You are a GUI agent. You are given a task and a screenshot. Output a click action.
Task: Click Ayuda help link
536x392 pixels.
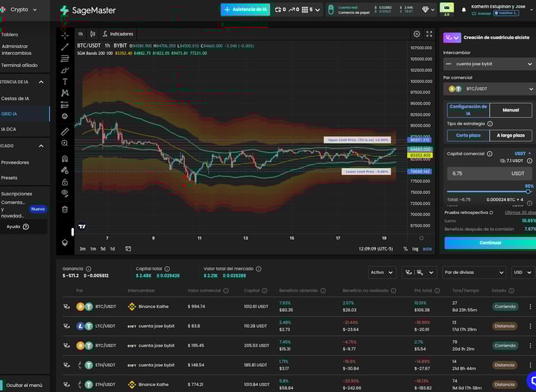coord(17,227)
